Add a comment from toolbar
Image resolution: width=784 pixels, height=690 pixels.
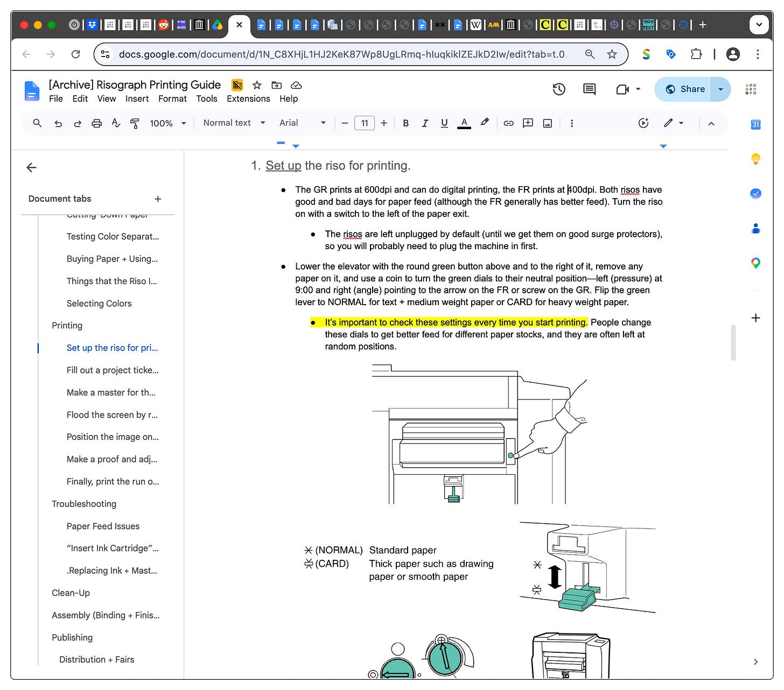click(x=528, y=123)
